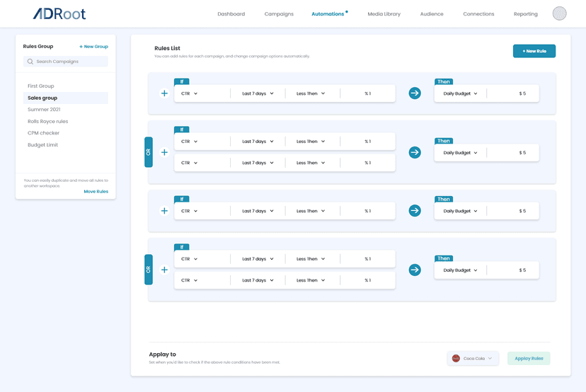Screen dimensions: 586x392
Task: Edit the $5 budget value in the first rule
Action: click(522, 93)
